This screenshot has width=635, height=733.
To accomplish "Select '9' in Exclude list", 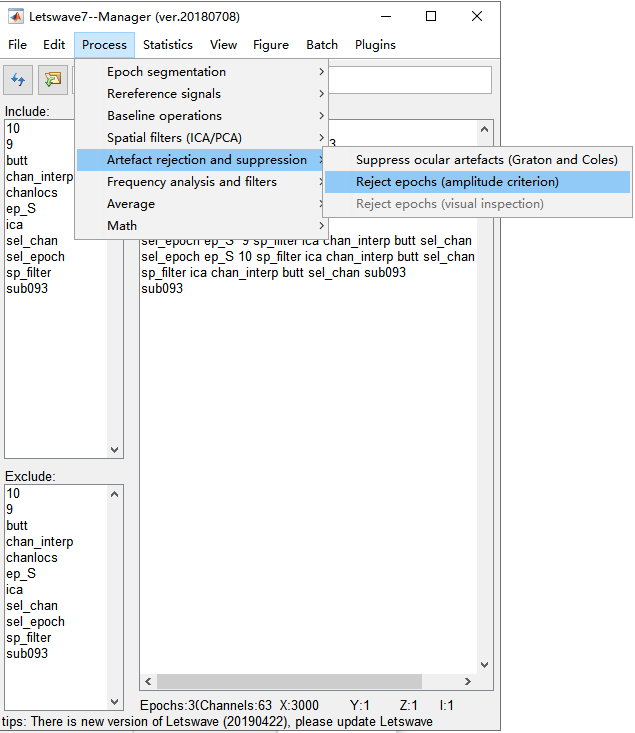I will [9, 510].
